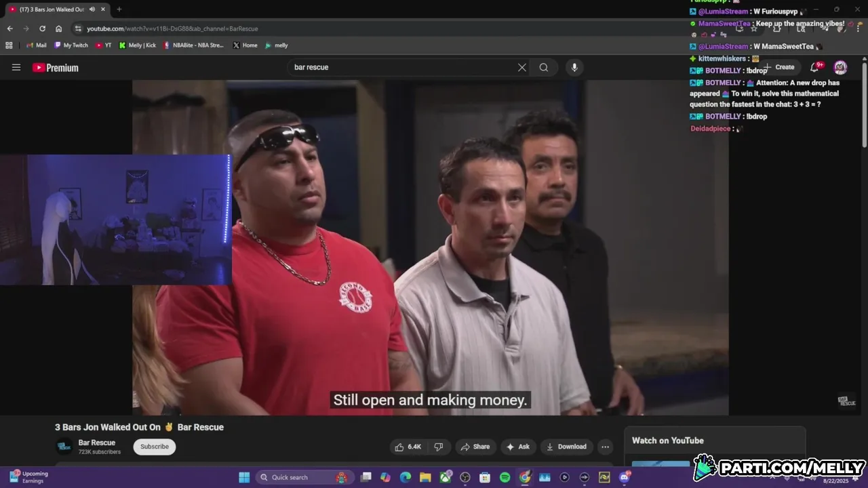The width and height of the screenshot is (868, 488).
Task: Open Microsoft Store from taskbar
Action: [485, 477]
